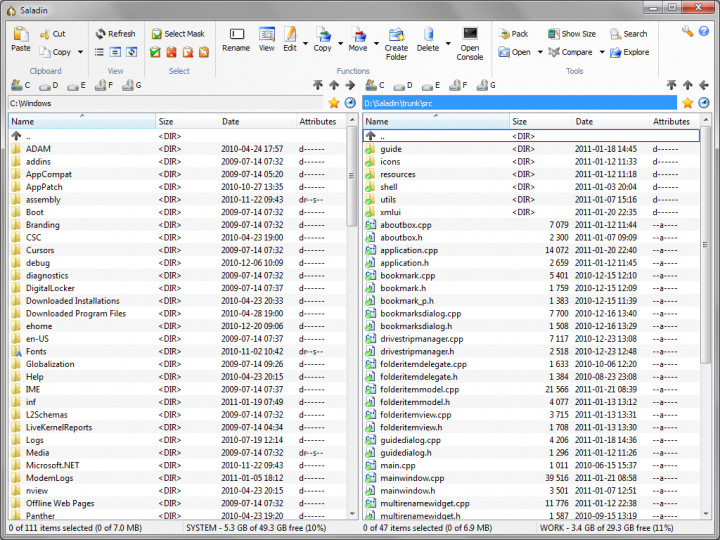Open Console from the toolbar
This screenshot has width=720, height=540.
click(x=470, y=44)
